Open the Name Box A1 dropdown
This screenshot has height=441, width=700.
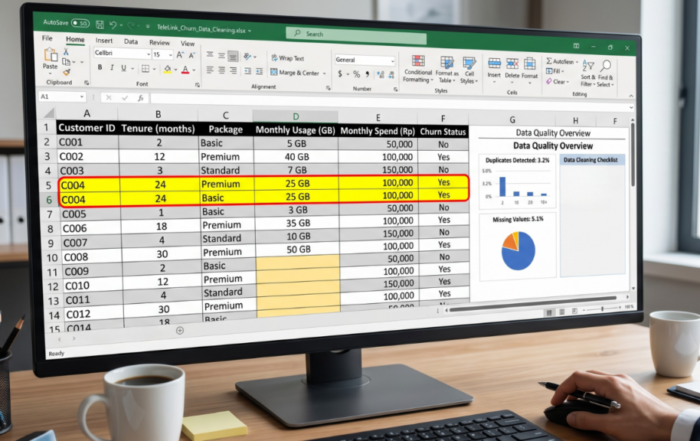[x=82, y=96]
